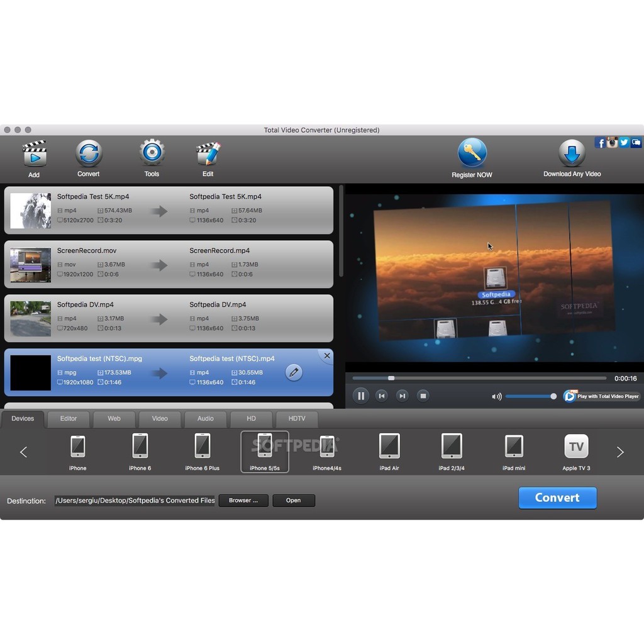
Task: Select the iPad Air preset
Action: pyautogui.click(x=389, y=452)
